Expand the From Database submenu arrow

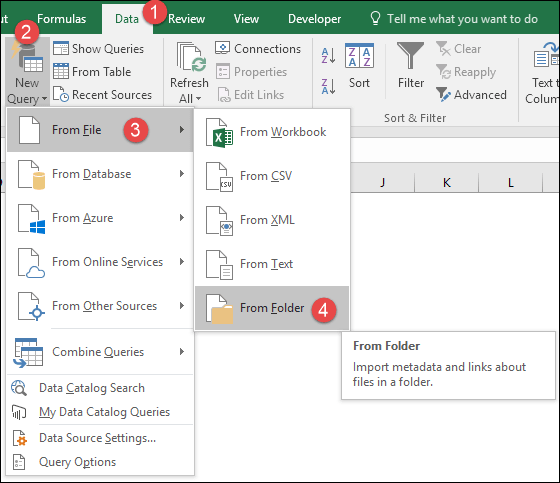(x=182, y=174)
